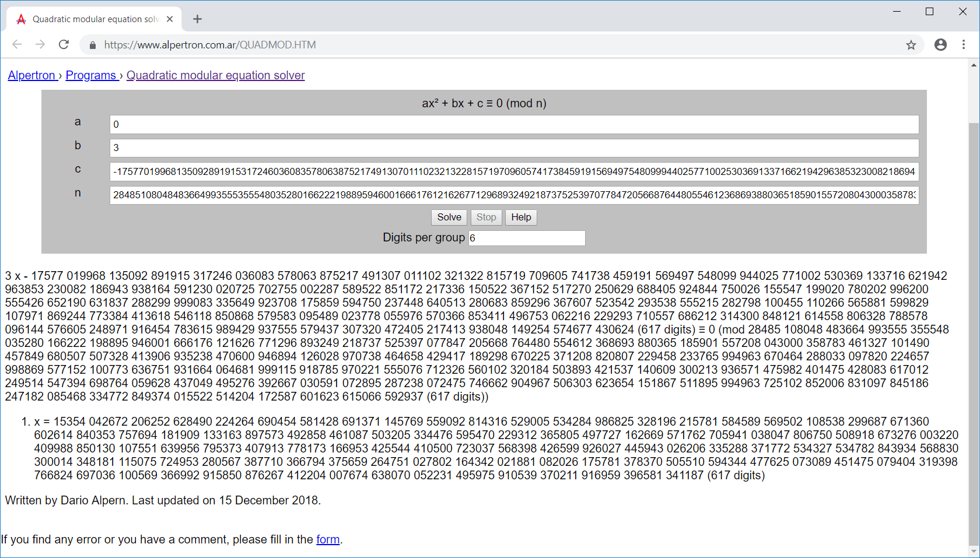The image size is (980, 558).
Task: Click into the modulus n field
Action: tap(514, 195)
